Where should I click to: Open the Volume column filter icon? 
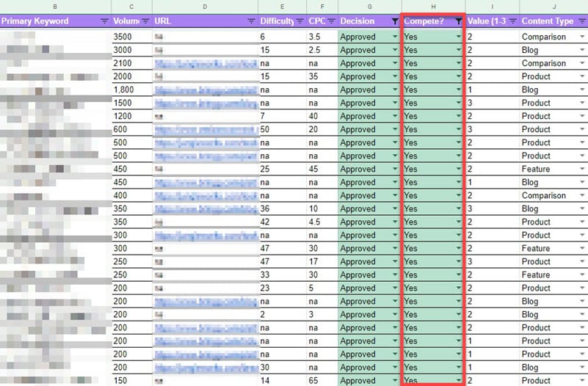click(x=145, y=21)
